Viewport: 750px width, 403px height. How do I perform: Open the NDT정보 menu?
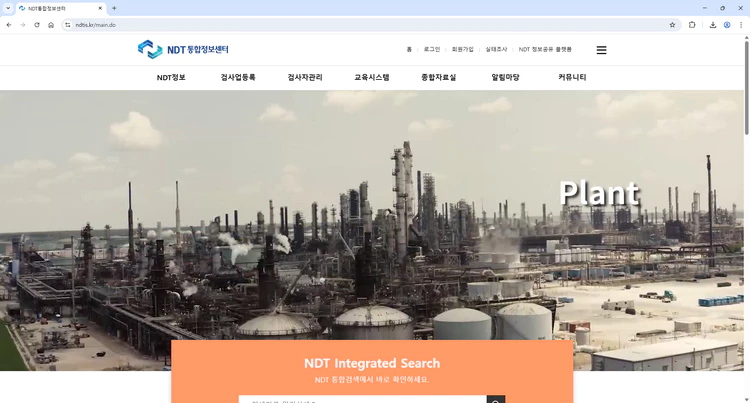click(x=171, y=77)
